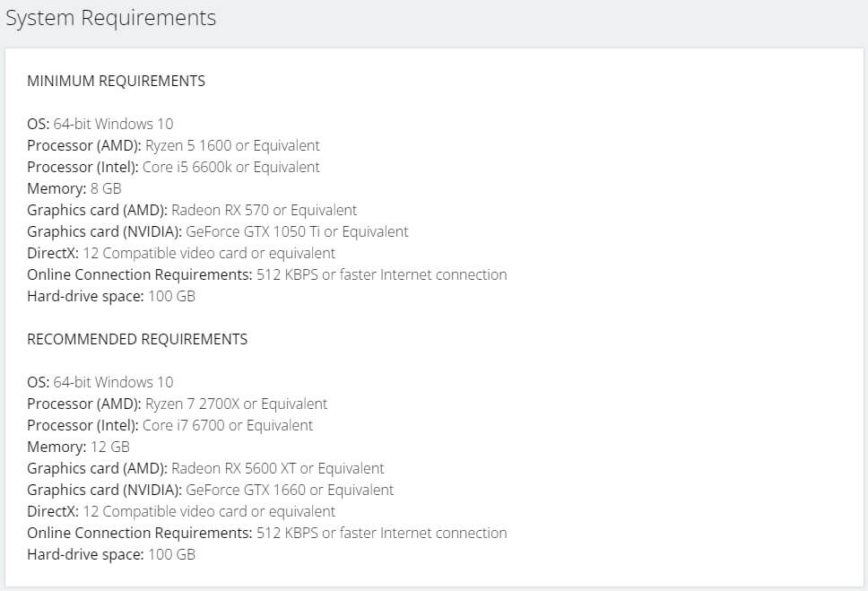This screenshot has height=591, width=868.
Task: Select the Memory 8 GB line
Action: [74, 188]
